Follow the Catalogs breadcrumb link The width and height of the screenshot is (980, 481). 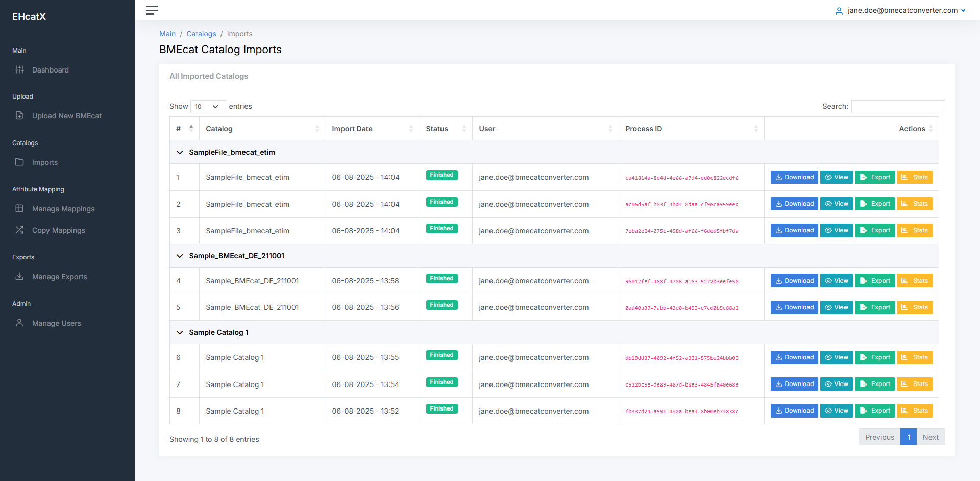[201, 34]
